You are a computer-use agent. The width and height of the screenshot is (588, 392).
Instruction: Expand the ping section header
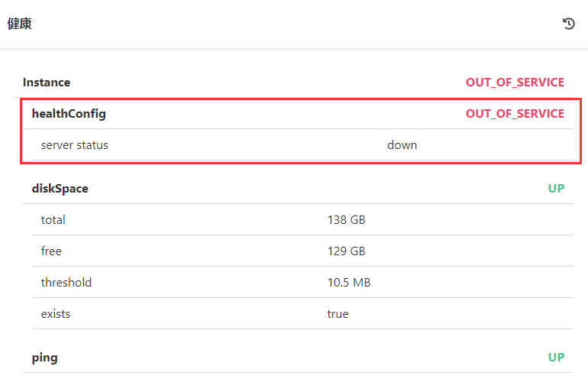(x=44, y=358)
